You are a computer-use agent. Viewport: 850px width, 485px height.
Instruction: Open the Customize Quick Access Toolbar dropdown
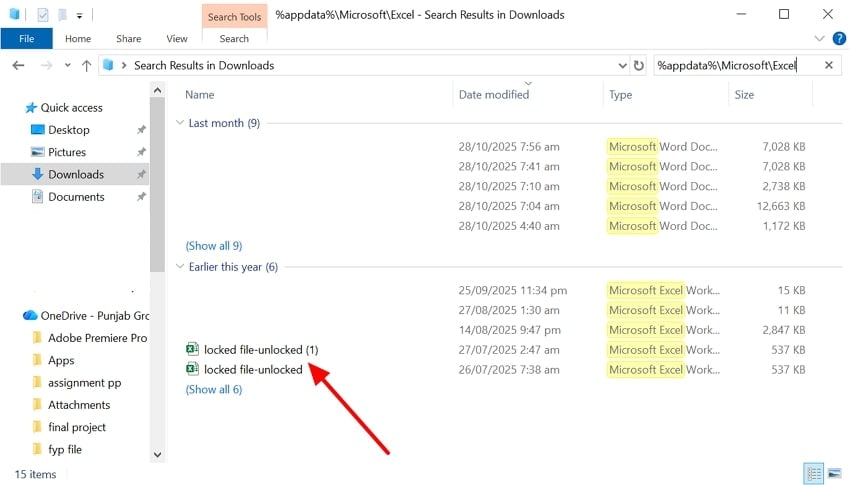pyautogui.click(x=79, y=16)
